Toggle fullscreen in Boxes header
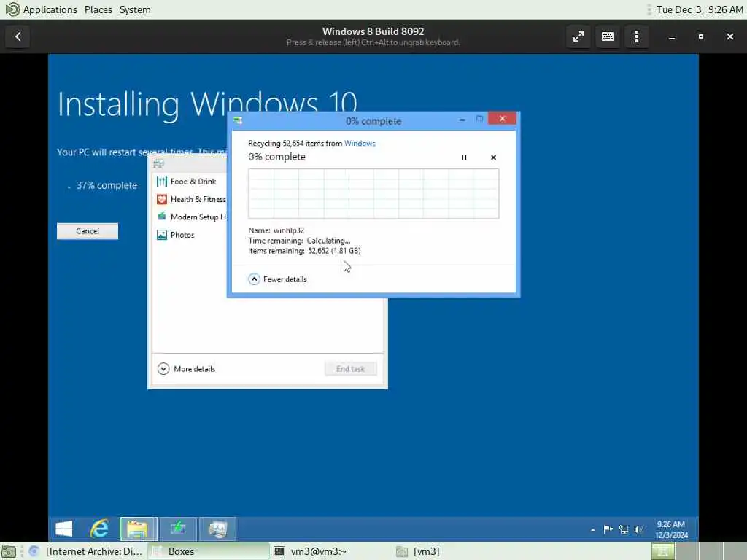Image resolution: width=747 pixels, height=560 pixels. point(578,36)
